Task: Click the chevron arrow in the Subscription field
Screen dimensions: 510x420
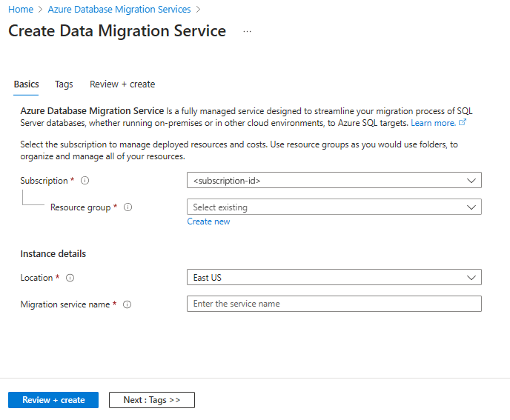Action: [x=471, y=180]
